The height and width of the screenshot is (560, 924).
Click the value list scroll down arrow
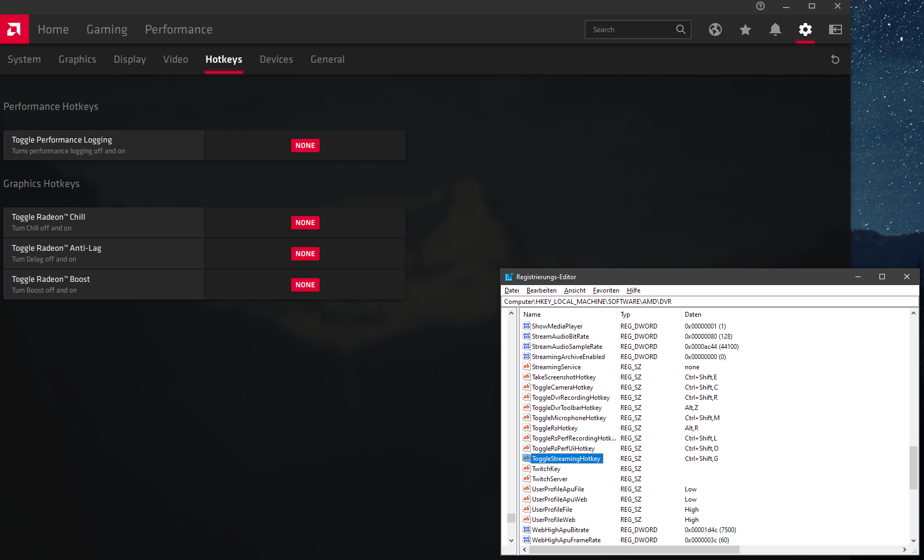point(913,541)
